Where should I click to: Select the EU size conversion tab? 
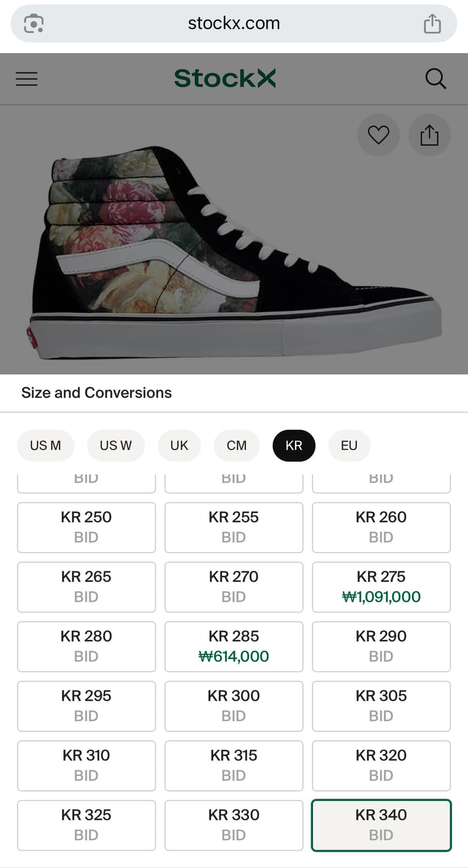349,446
